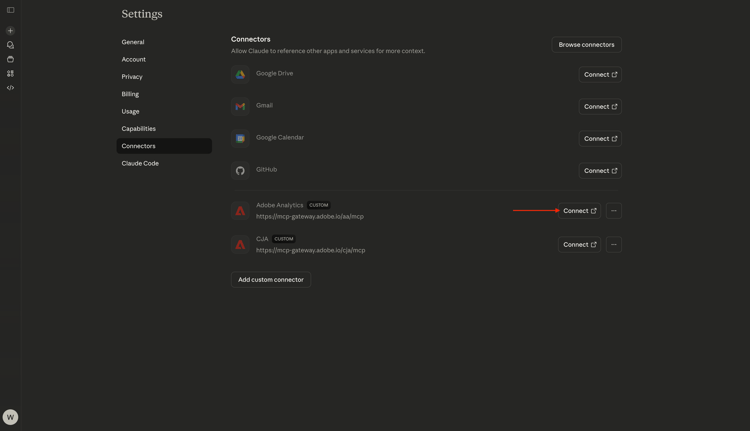Click the Adobe Analytics mcp URL text
Screen dimensions: 750x431
coord(309,217)
